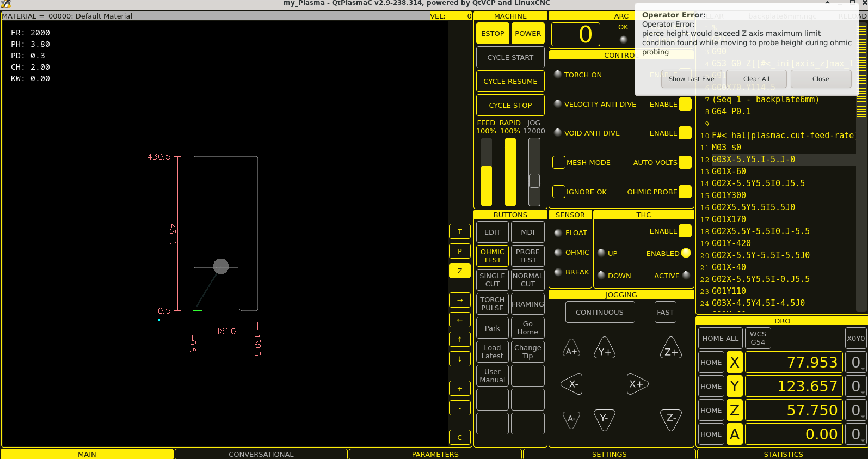Viewport: 868px width, 459px height.
Task: Switch to MAIN tab
Action: tap(87, 454)
